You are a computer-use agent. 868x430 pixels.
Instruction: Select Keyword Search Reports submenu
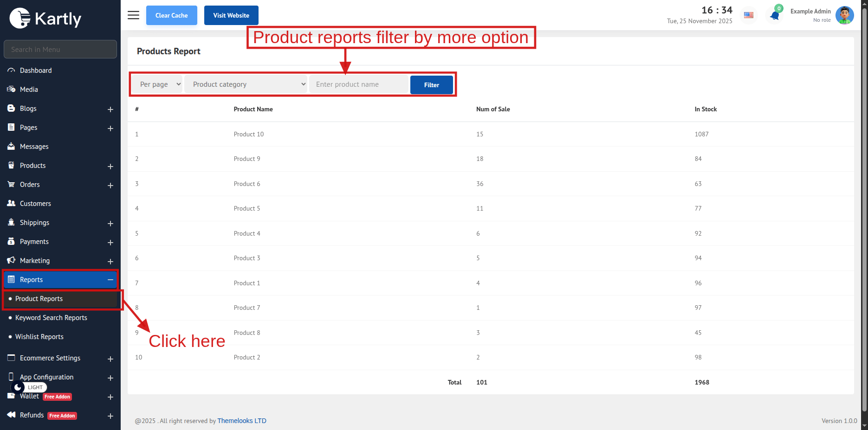(51, 318)
